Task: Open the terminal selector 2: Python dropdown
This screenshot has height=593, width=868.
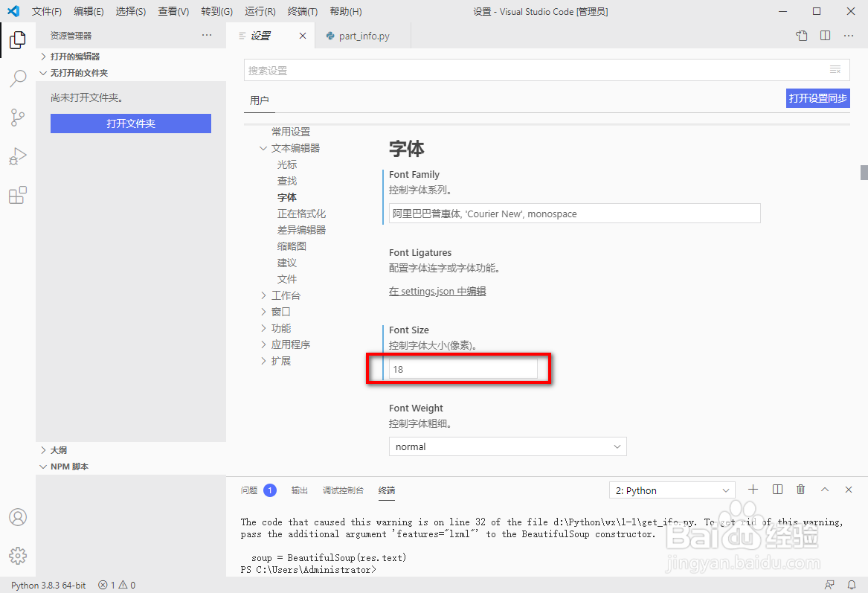Action: click(672, 490)
